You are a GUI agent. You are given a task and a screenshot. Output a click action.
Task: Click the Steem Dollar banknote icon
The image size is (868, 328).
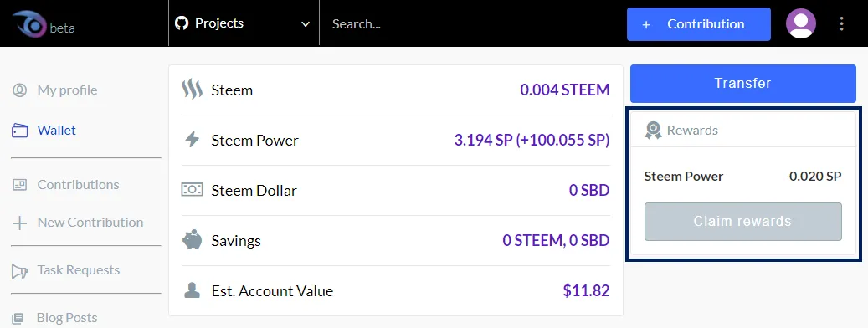click(x=192, y=190)
